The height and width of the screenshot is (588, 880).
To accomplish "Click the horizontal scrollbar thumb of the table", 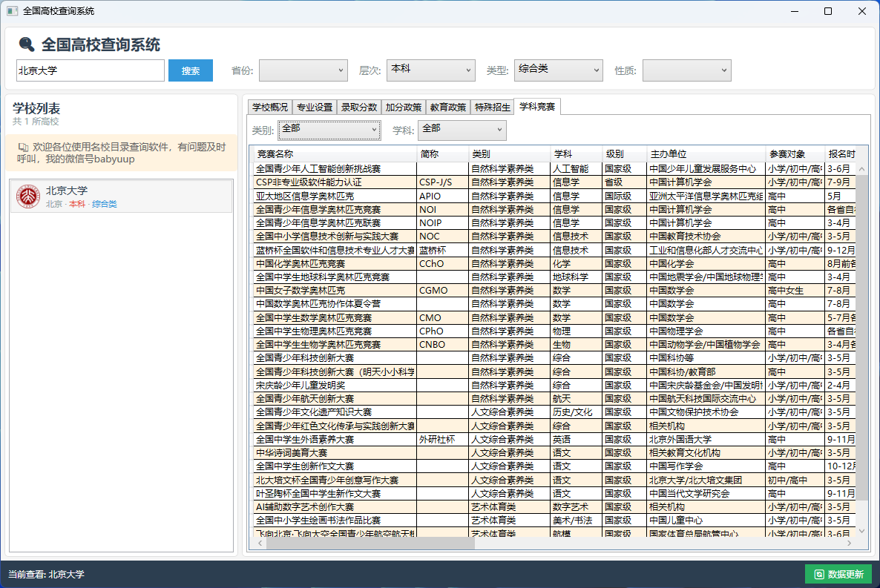I will pos(370,543).
